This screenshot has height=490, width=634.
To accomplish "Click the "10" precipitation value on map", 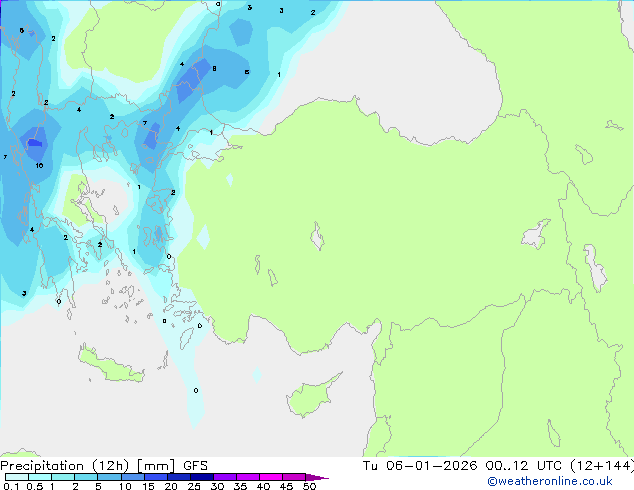I will pyautogui.click(x=39, y=166).
